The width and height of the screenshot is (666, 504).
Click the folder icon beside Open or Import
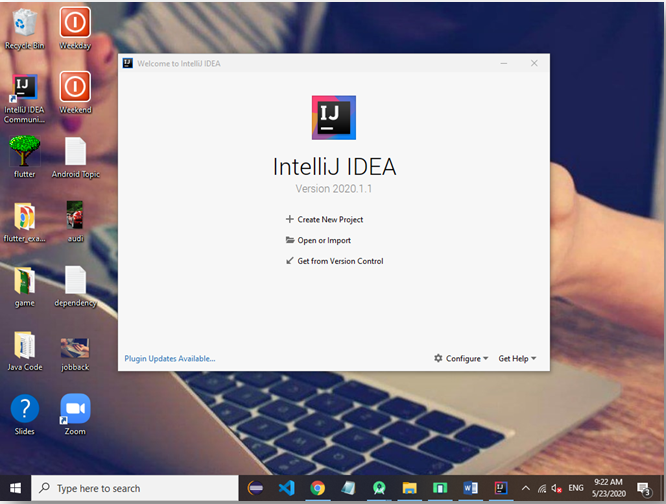(x=290, y=240)
